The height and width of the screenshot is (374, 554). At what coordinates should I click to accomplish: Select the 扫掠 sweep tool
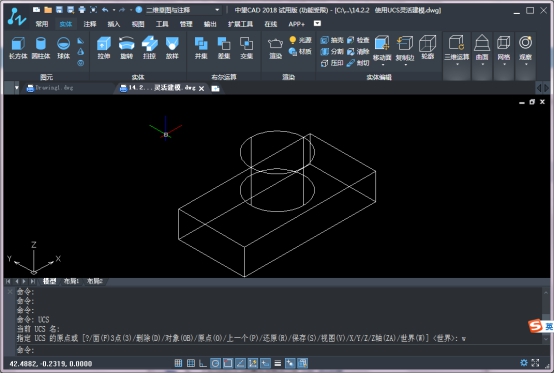[x=149, y=47]
